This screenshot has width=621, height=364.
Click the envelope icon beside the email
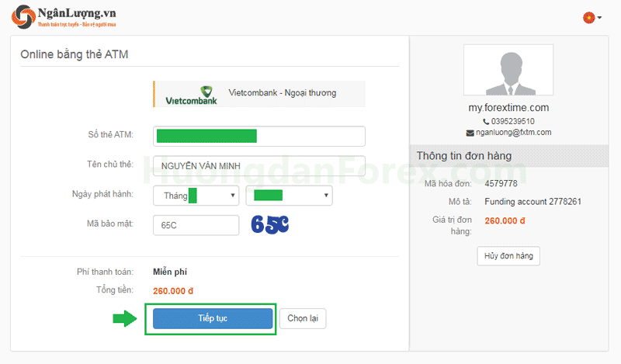pos(470,133)
